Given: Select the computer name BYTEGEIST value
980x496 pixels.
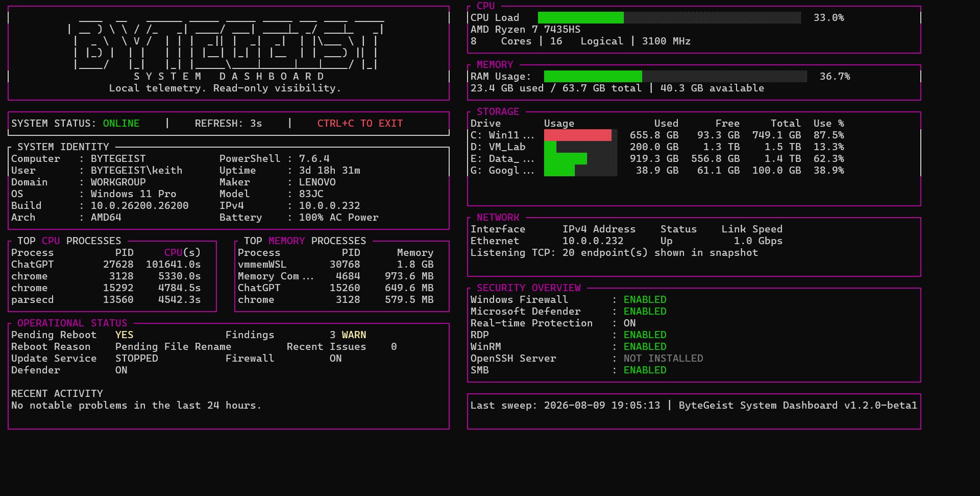Looking at the screenshot, I should [118, 158].
